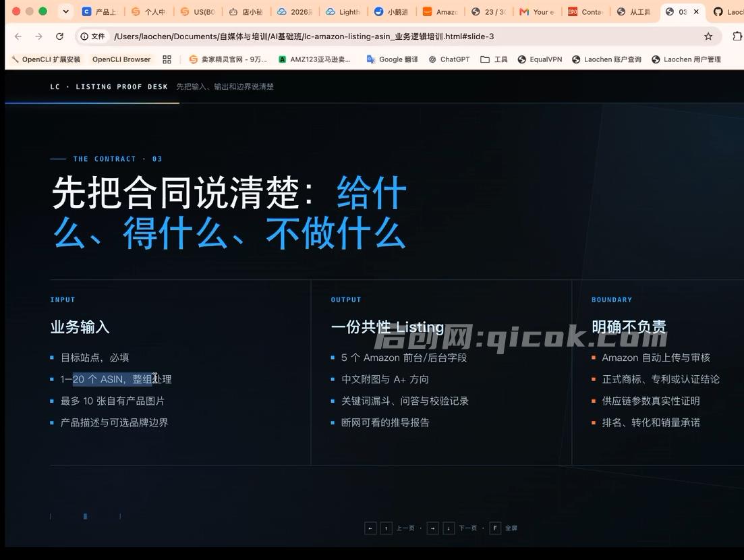Click 5 个 Amazon 前台/后台字段 bullet
The height and width of the screenshot is (560, 744).
[x=404, y=358]
